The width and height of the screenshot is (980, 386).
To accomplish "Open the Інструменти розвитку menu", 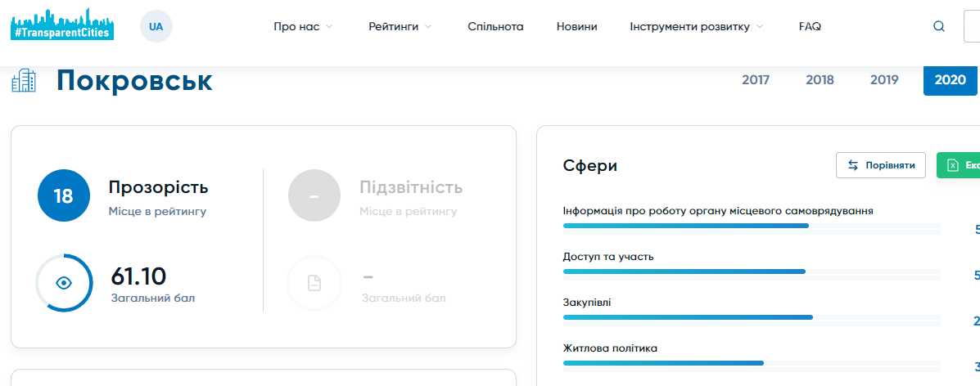I will coord(697,27).
